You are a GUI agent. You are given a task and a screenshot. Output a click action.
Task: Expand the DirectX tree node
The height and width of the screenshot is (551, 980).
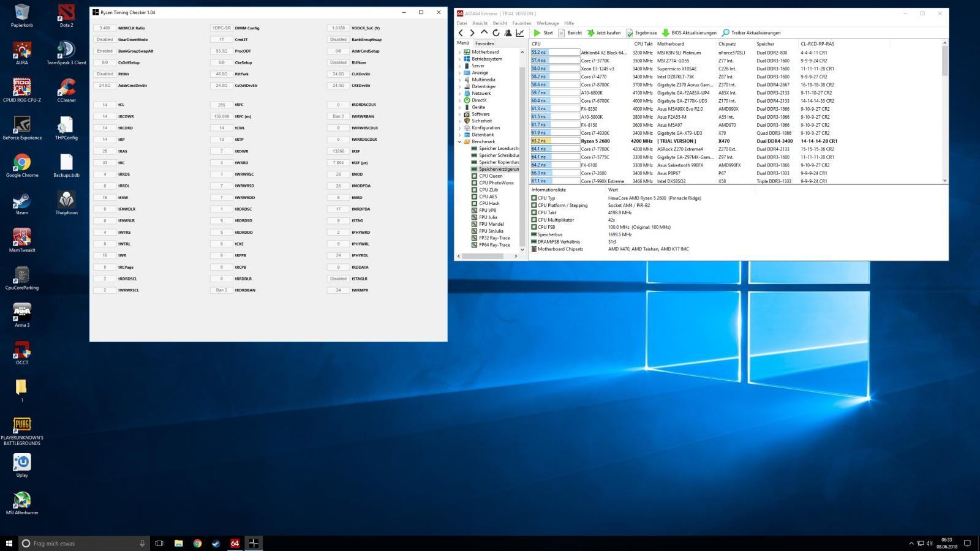(x=459, y=100)
